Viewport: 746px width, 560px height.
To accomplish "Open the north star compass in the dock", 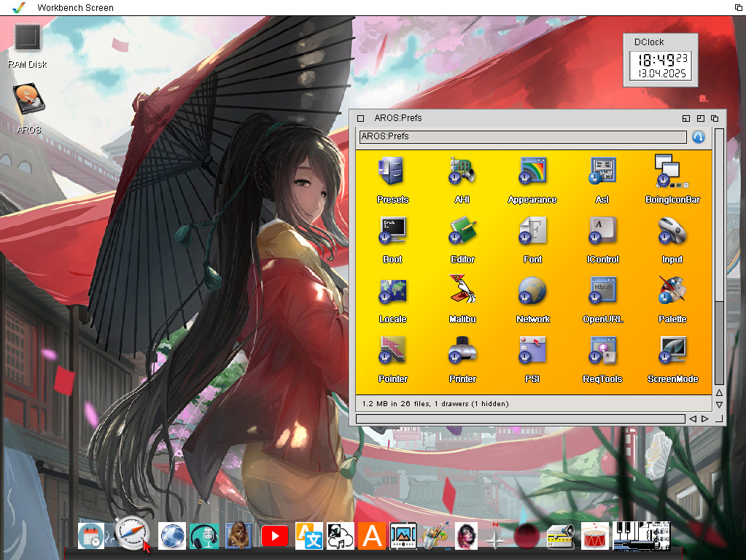I will (495, 536).
